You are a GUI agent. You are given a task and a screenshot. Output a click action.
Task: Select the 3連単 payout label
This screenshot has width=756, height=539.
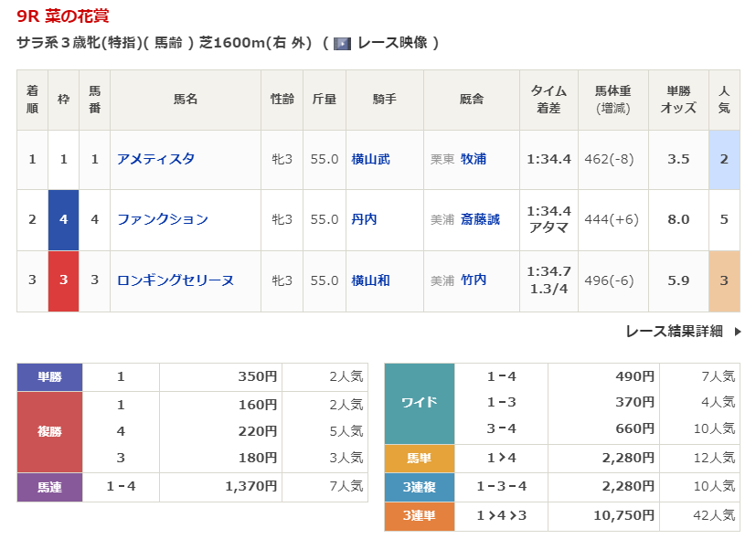tap(419, 516)
